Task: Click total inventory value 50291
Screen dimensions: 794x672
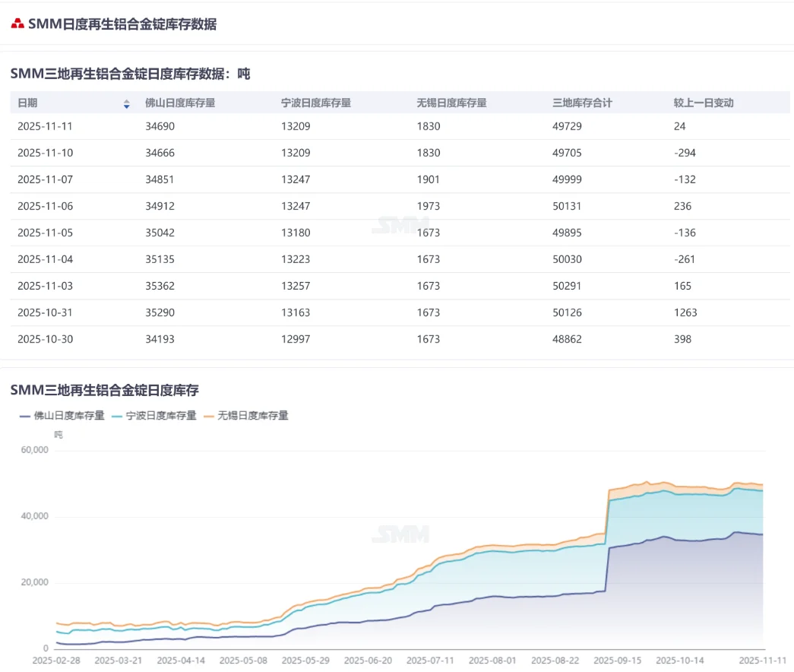Action: point(567,286)
